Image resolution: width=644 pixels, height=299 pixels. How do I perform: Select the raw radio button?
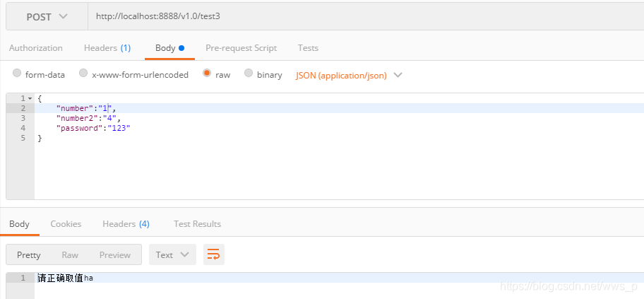tap(207, 74)
